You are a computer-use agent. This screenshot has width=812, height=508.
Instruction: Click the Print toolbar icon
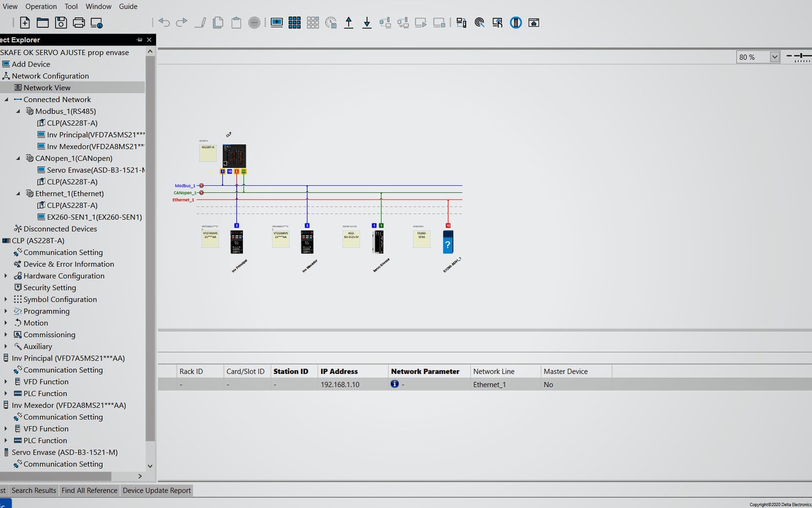[79, 23]
